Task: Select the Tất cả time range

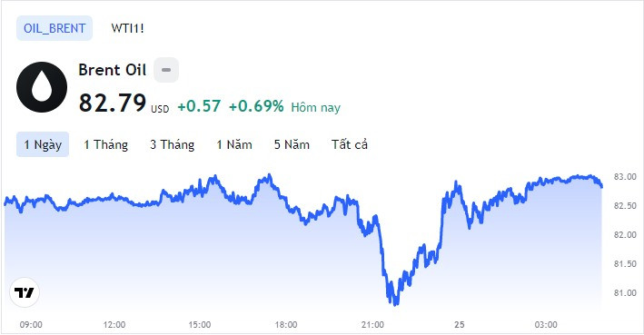Action: [x=350, y=144]
